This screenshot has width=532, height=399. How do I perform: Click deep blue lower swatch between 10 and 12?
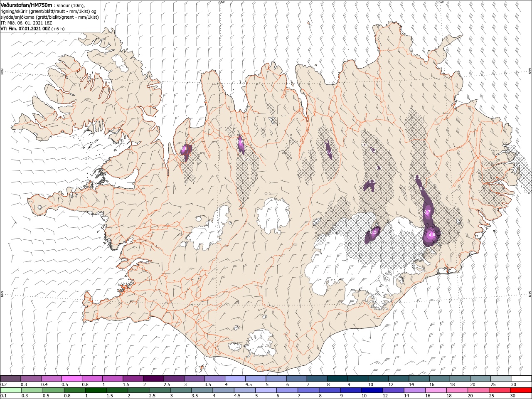pyautogui.click(x=372, y=390)
